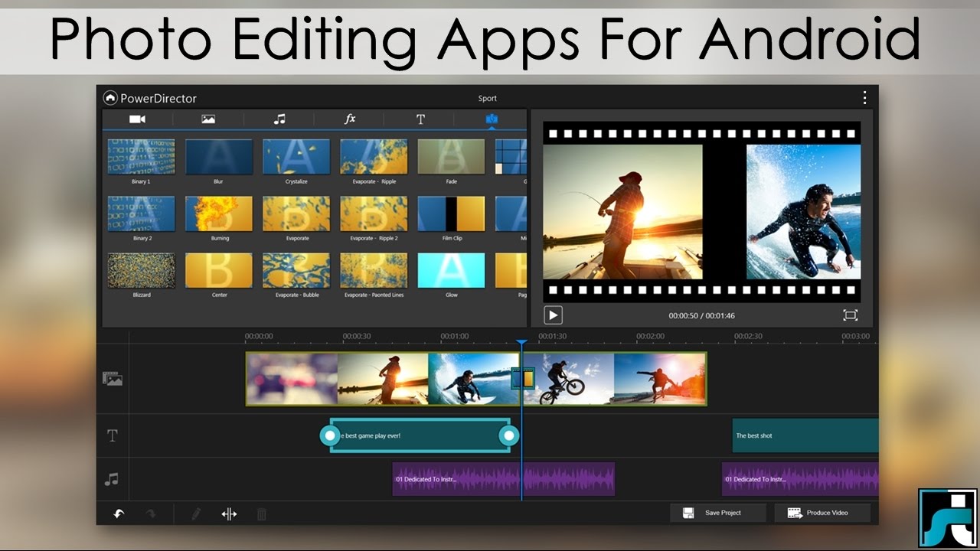Click the 00:02:30 ruler mark

(748, 336)
